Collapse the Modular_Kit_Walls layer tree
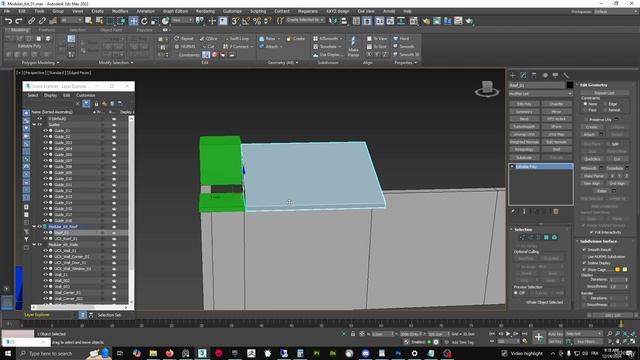Screen dimensions: 640x360 click(34, 244)
